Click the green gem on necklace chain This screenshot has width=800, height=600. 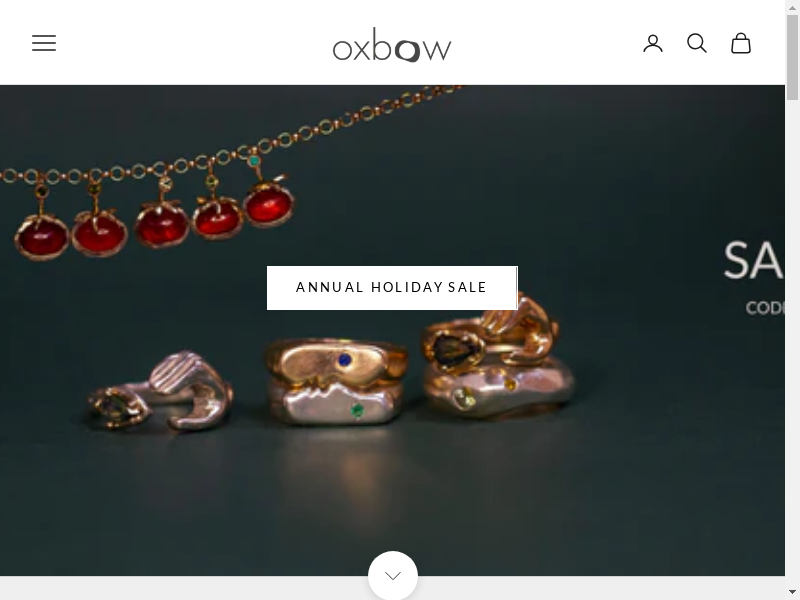[254, 160]
